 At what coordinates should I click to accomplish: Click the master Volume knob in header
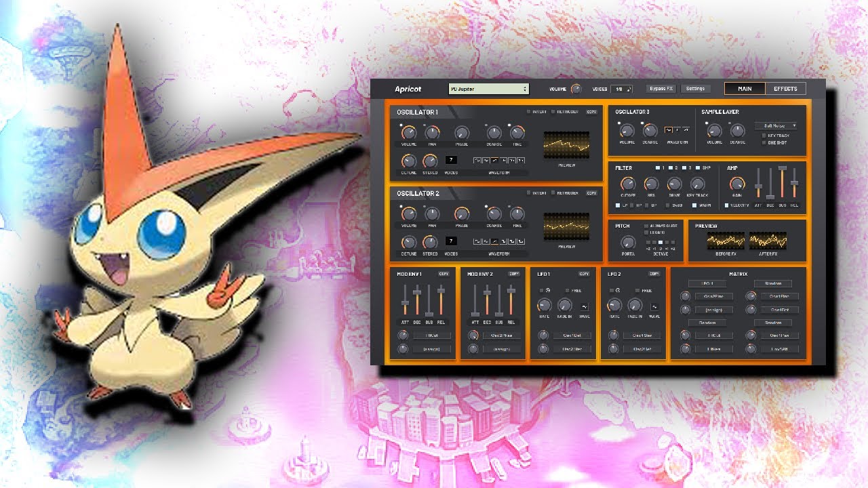coord(576,89)
